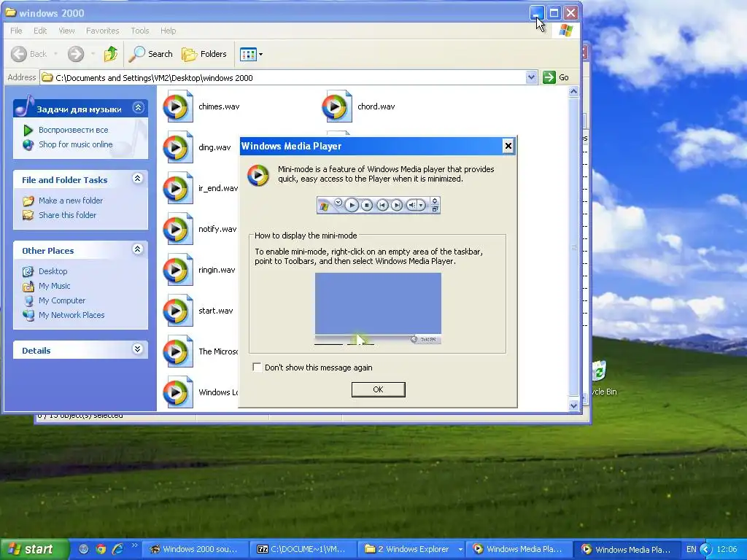Click Shop for music online link
This screenshot has width=747, height=560.
coord(75,144)
